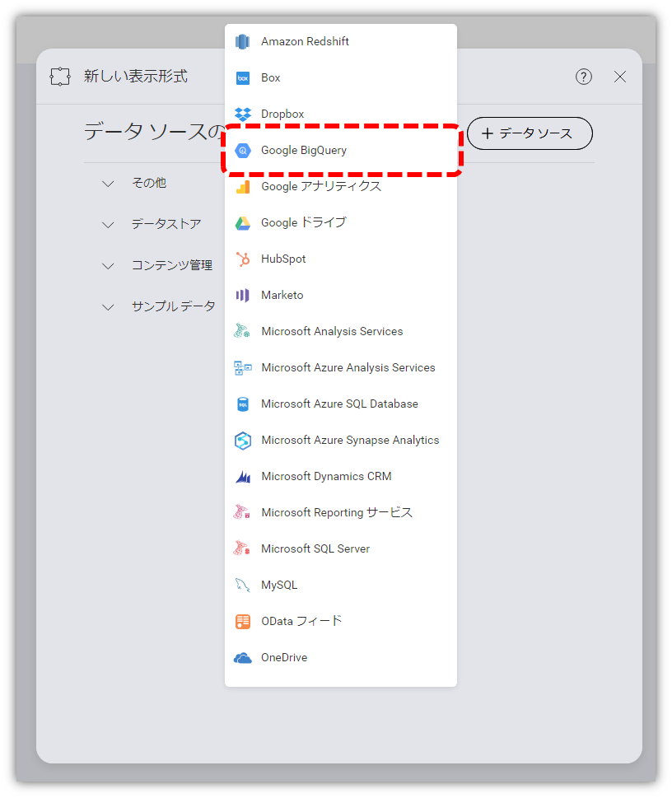
Task: Click the サンプルデータ category label
Action: 173,306
